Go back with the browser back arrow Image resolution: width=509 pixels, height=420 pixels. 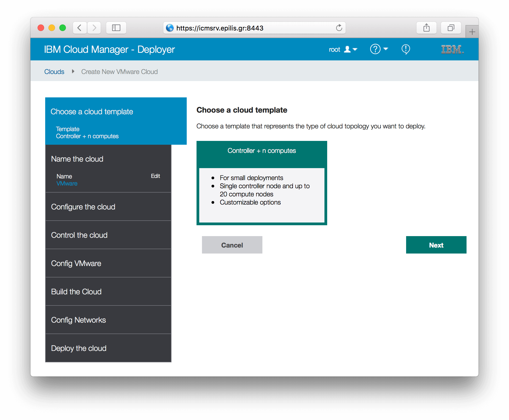tap(80, 28)
